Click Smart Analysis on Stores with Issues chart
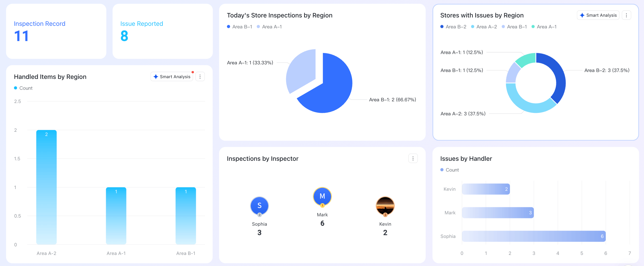The width and height of the screenshot is (644, 266). pyautogui.click(x=598, y=15)
